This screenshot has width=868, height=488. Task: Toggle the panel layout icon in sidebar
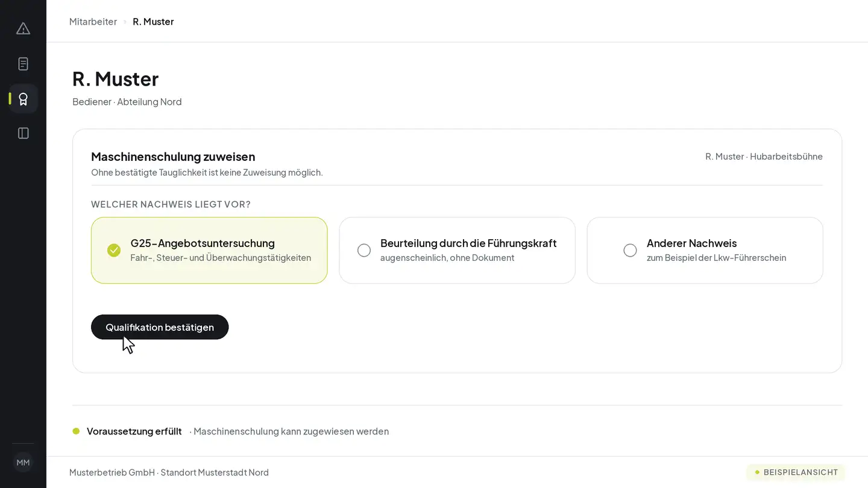(23, 133)
